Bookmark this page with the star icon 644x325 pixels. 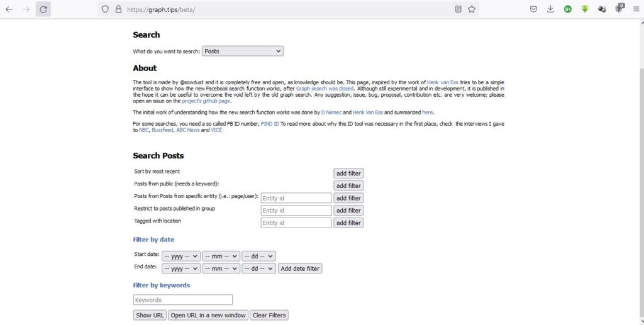tap(472, 9)
